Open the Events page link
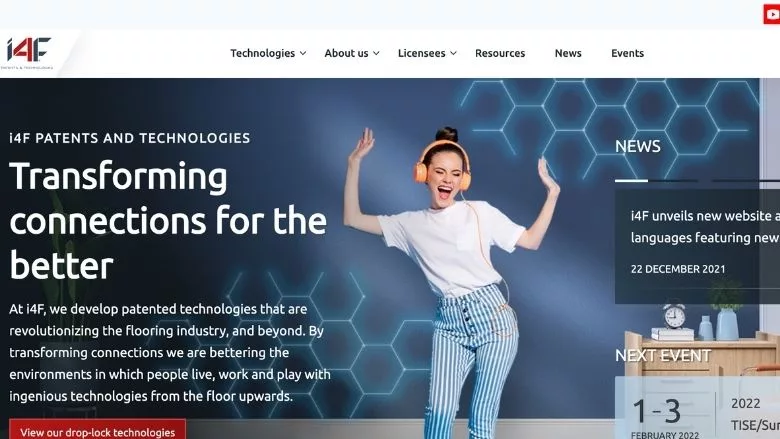Screen dimensions: 780x439 [x=627, y=53]
